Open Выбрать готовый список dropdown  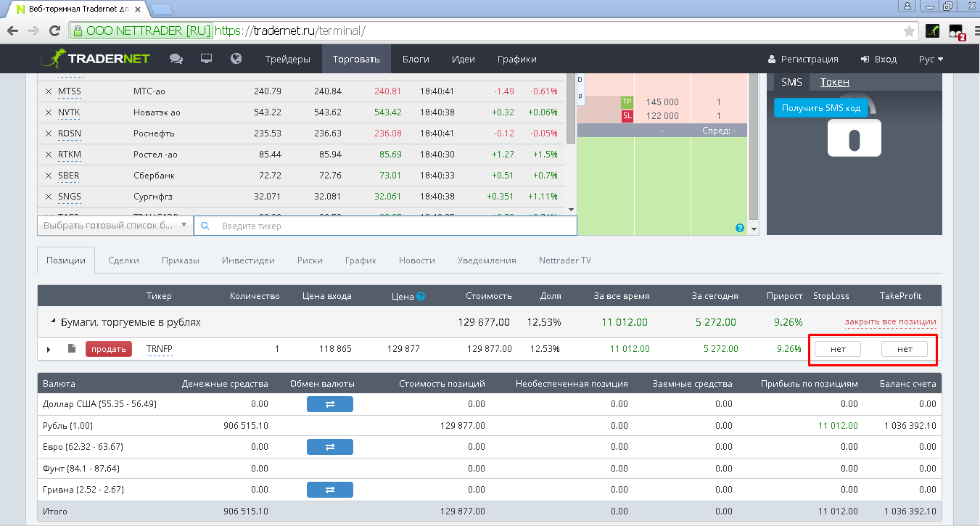(x=115, y=226)
